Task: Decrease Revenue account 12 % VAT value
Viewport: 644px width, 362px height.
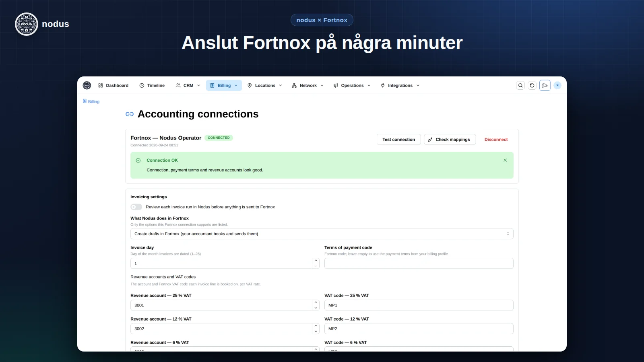Action: (x=316, y=331)
